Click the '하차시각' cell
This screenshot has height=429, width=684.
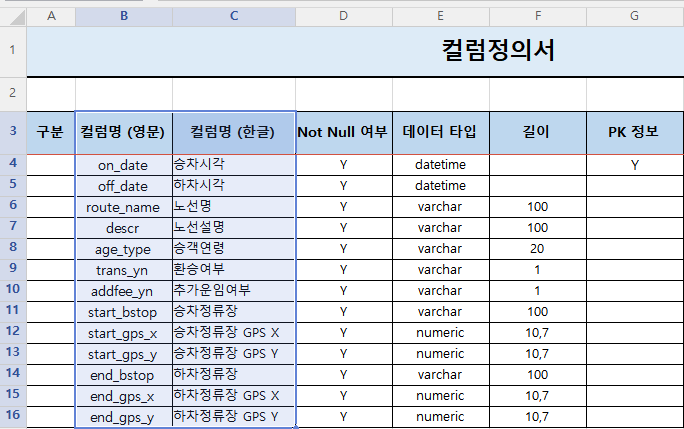pos(234,186)
